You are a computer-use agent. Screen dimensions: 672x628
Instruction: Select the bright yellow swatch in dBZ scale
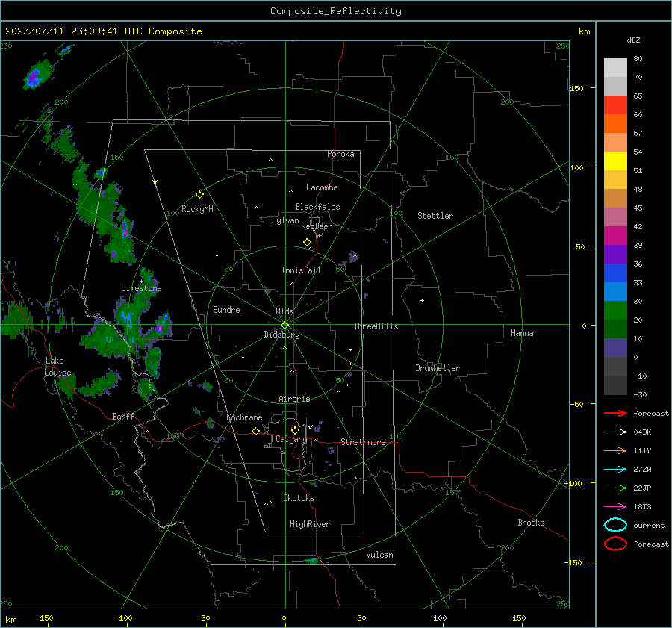click(x=615, y=161)
